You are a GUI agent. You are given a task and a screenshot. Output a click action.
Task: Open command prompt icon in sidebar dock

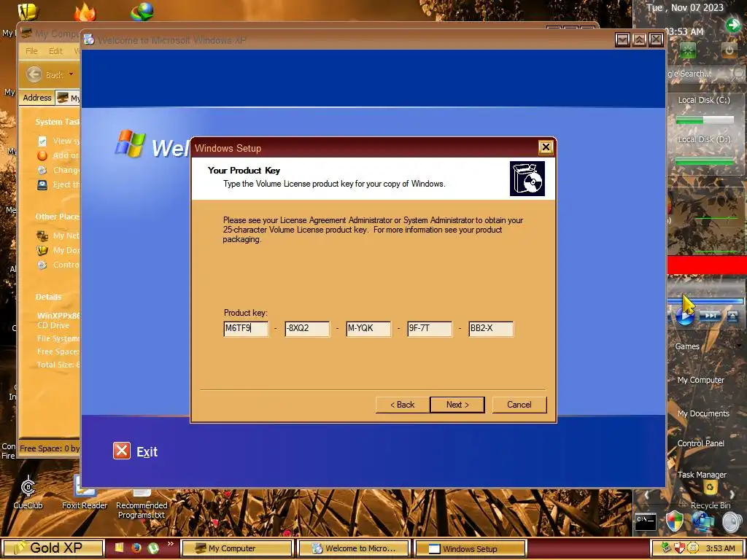click(646, 521)
